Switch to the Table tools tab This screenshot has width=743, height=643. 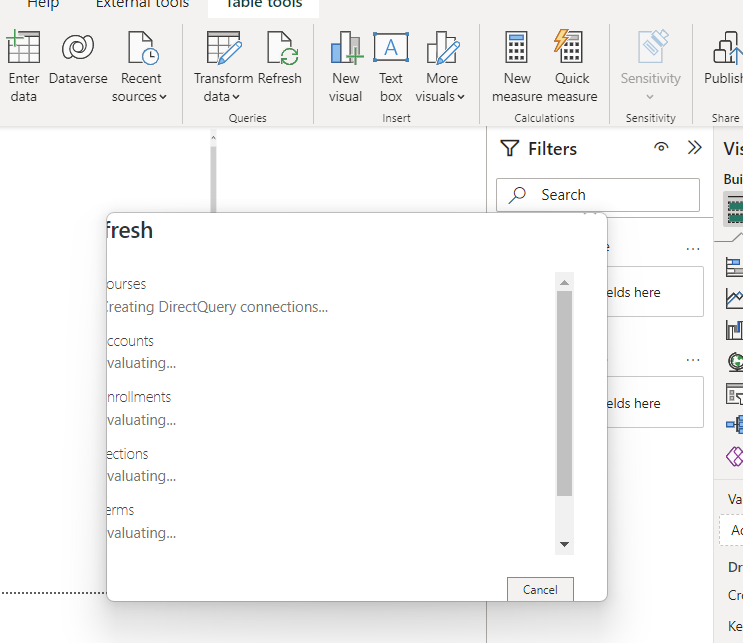point(264,5)
